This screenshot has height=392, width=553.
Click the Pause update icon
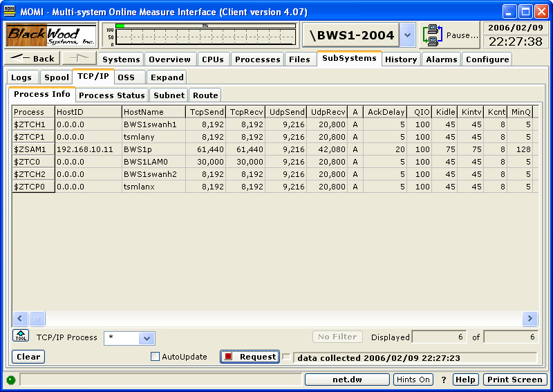click(435, 35)
